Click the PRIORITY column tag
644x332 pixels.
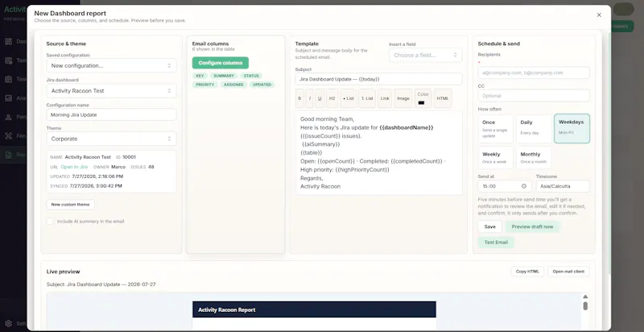(x=205, y=85)
